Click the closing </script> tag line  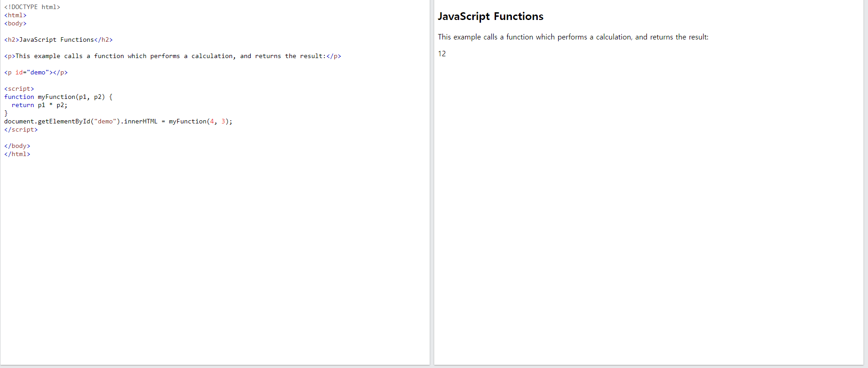pyautogui.click(x=21, y=129)
